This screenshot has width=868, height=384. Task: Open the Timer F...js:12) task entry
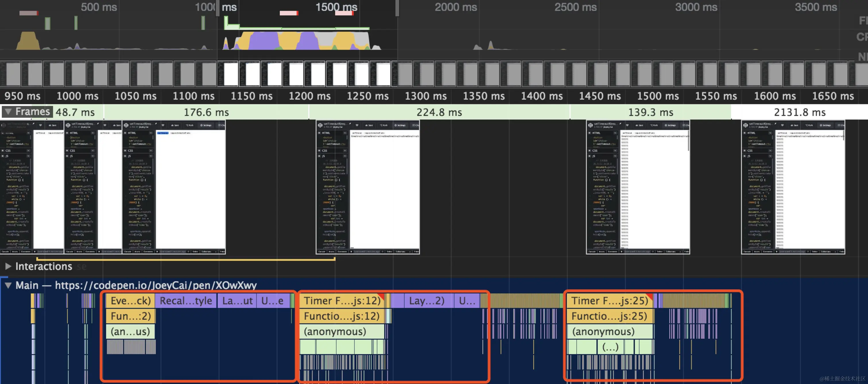pos(342,301)
